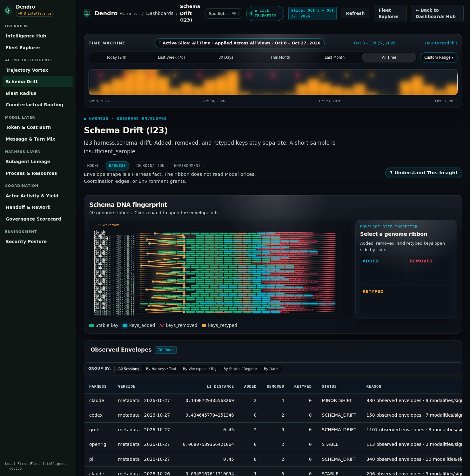The image size is (470, 476).
Task: Click the codex row in Observed Envelopes
Action: [x=273, y=415]
